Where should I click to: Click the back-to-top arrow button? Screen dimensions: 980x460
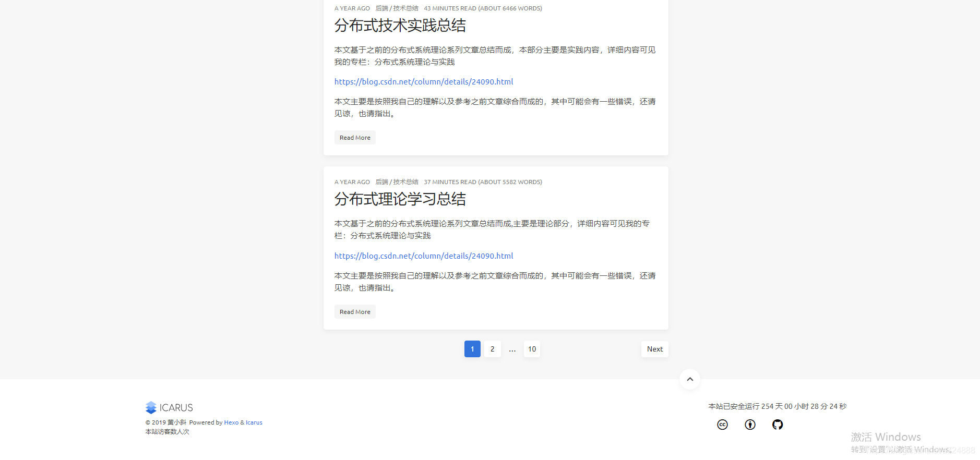690,379
